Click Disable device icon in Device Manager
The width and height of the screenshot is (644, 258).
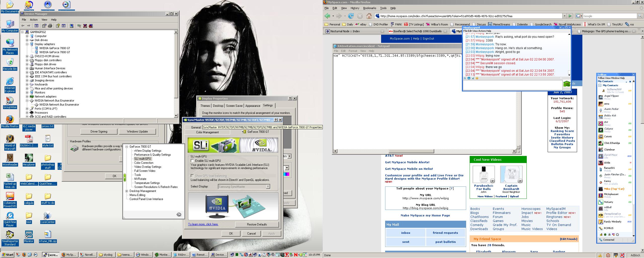coord(91,26)
